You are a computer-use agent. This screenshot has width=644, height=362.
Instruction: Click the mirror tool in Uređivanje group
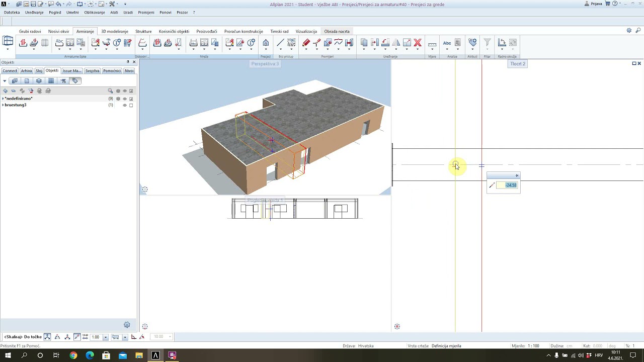coord(396,43)
